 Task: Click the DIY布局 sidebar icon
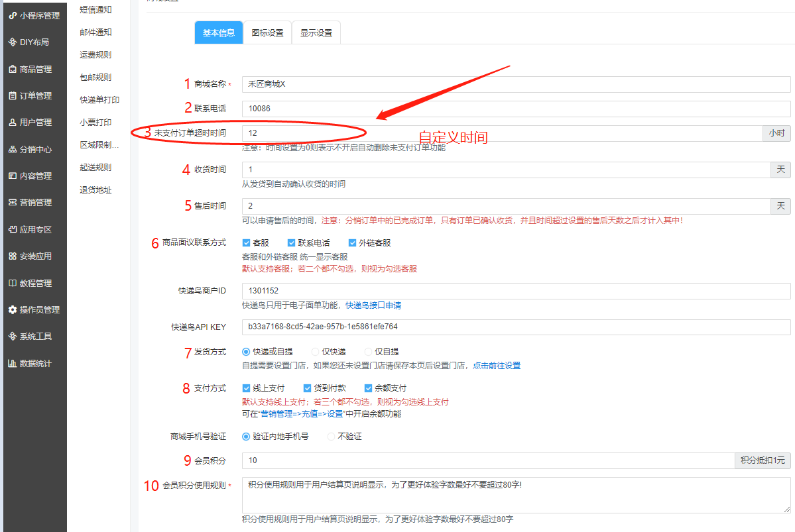click(x=13, y=42)
